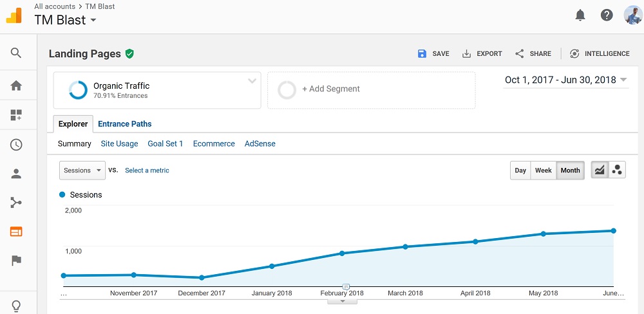Viewport: 644px width, 314px height.
Task: Go to the Home icon in sidebar
Action: [x=16, y=86]
